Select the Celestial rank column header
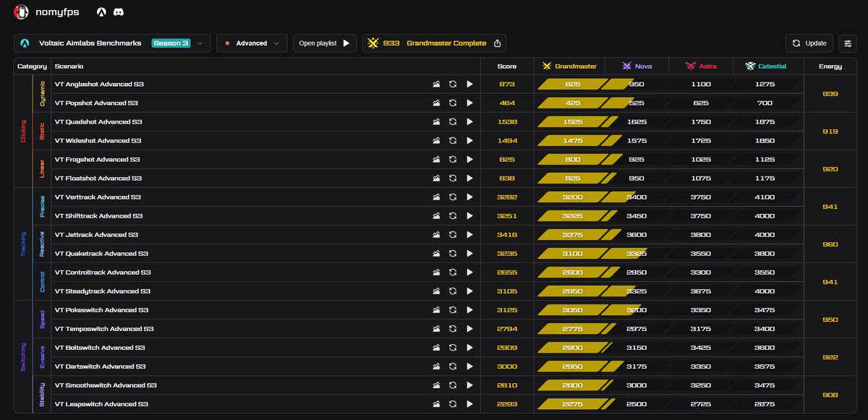 point(766,66)
